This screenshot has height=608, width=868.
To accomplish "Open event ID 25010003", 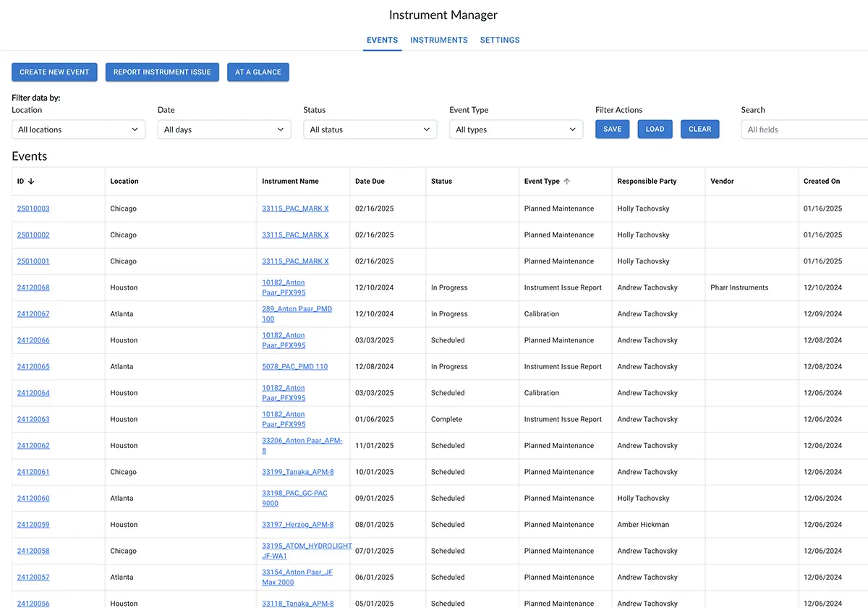I will [33, 208].
